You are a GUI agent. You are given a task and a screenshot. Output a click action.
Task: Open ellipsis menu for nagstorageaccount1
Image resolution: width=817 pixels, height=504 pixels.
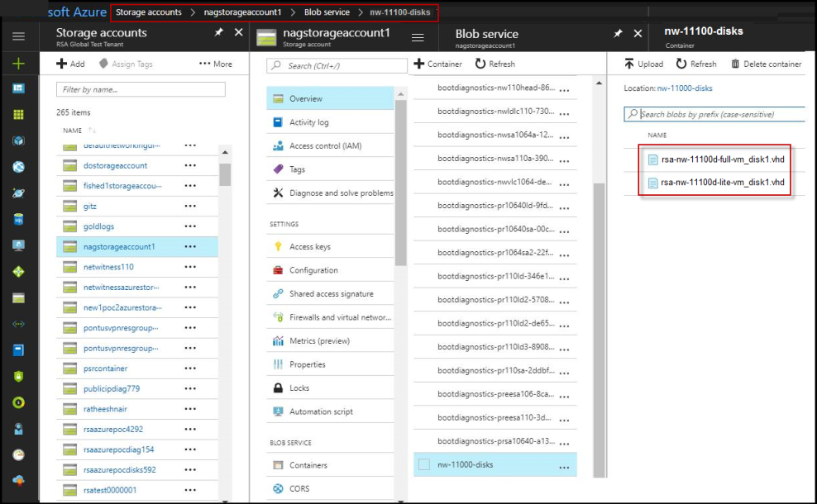191,246
